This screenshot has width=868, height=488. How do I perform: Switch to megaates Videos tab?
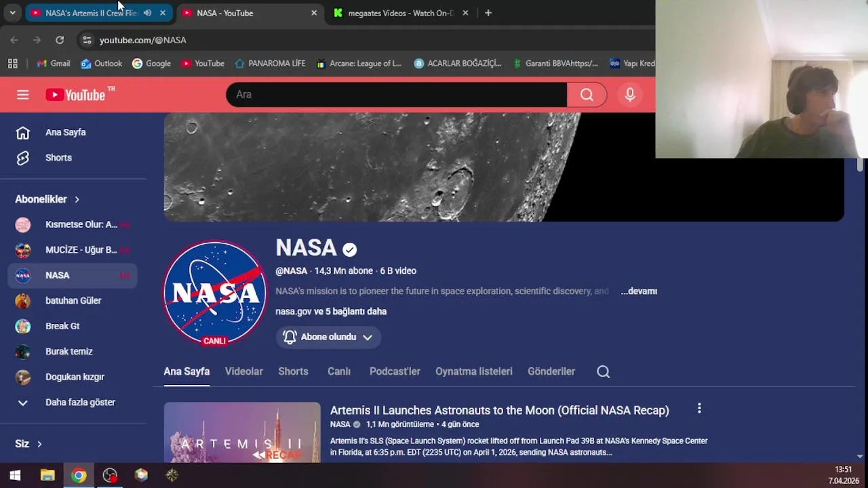[x=401, y=13]
